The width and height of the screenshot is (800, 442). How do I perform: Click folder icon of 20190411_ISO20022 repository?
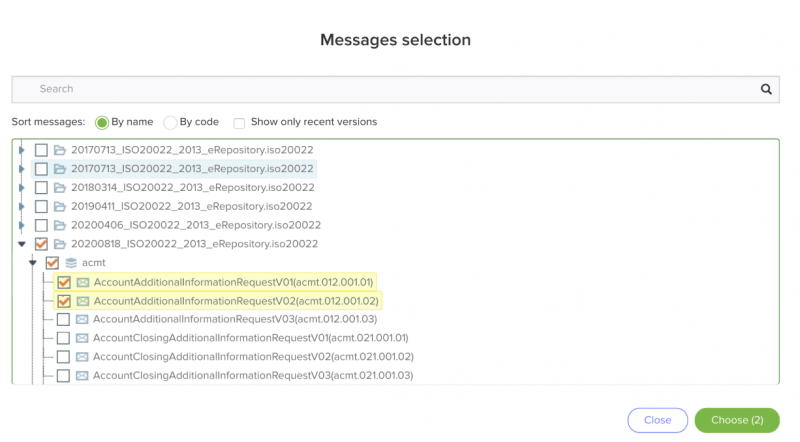[60, 207]
